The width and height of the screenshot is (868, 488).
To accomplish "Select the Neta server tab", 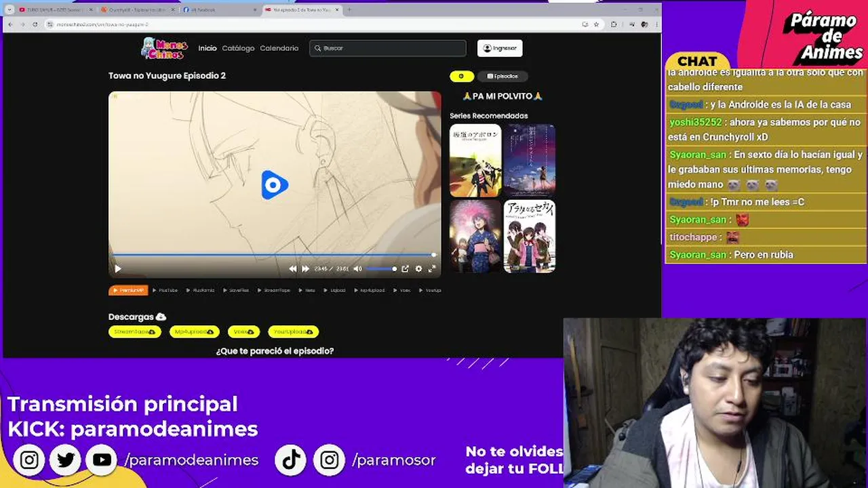I will click(x=307, y=290).
